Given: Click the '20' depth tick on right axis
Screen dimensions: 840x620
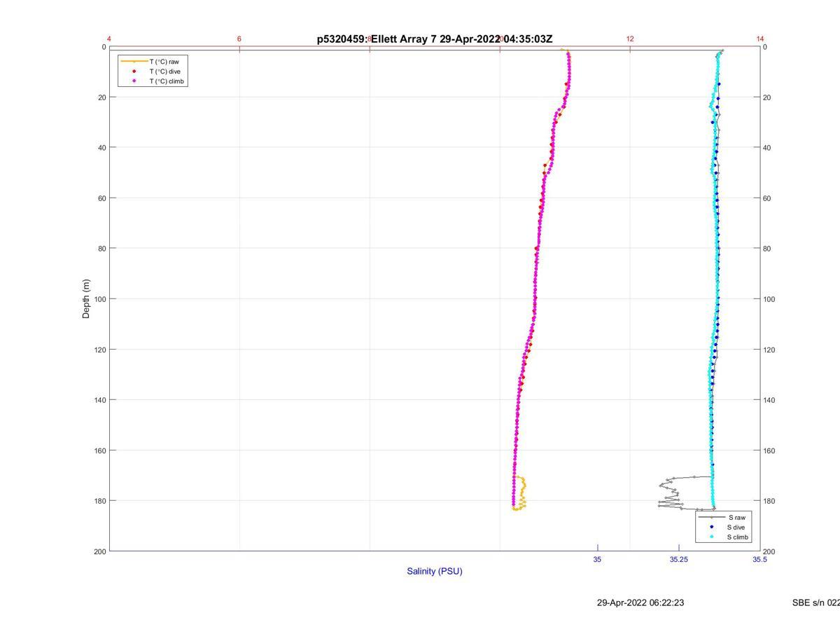Looking at the screenshot, I should pyautogui.click(x=768, y=97).
